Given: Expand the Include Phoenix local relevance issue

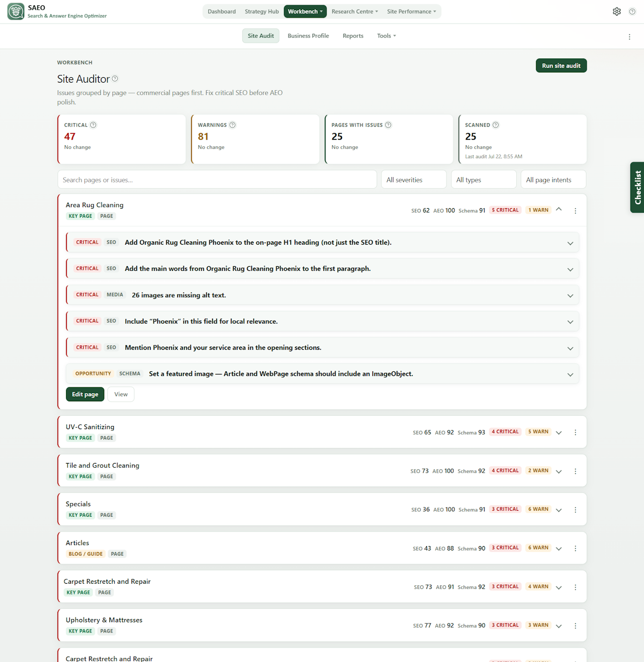Looking at the screenshot, I should [570, 322].
